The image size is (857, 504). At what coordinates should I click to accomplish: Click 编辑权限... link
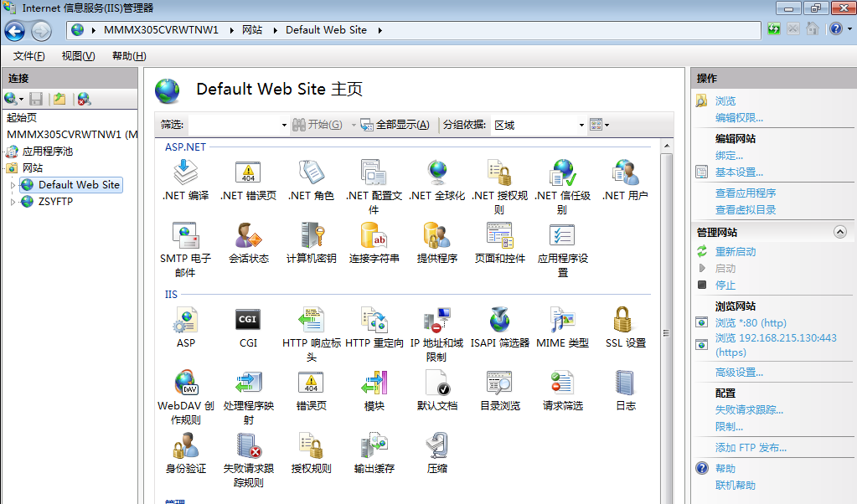pos(739,118)
